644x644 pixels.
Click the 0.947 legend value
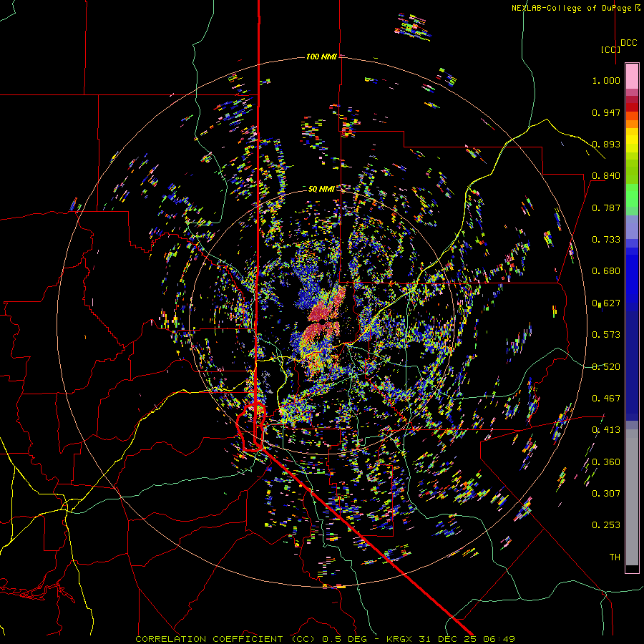pos(606,112)
